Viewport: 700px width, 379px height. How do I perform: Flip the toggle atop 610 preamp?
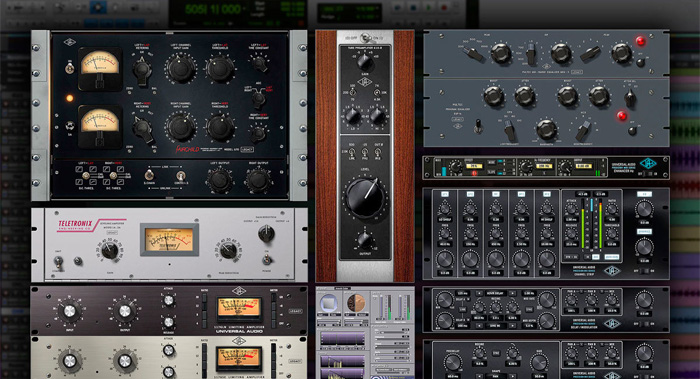tap(365, 37)
